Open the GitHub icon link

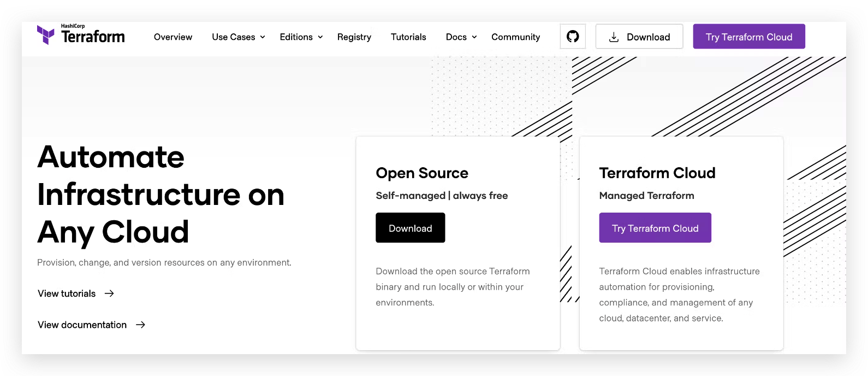click(x=573, y=37)
